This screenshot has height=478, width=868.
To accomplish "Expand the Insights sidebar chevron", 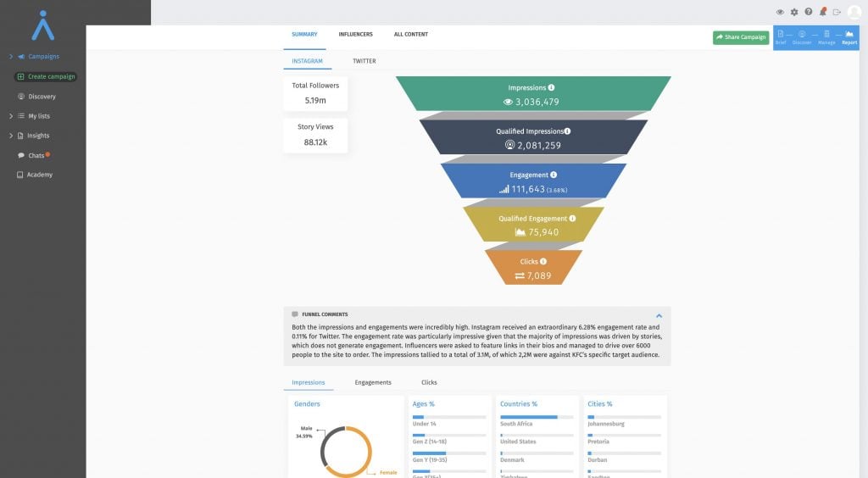I will click(x=10, y=136).
